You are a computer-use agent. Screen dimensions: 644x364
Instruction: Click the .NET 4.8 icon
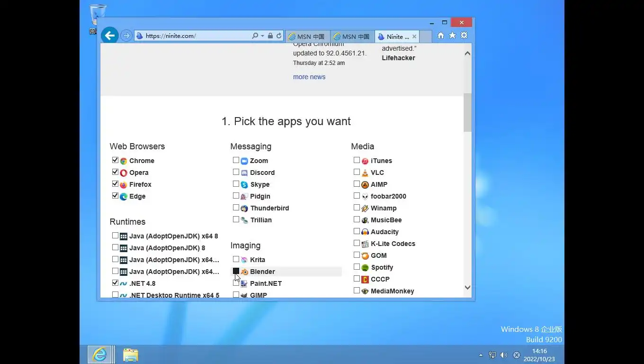[x=124, y=284]
